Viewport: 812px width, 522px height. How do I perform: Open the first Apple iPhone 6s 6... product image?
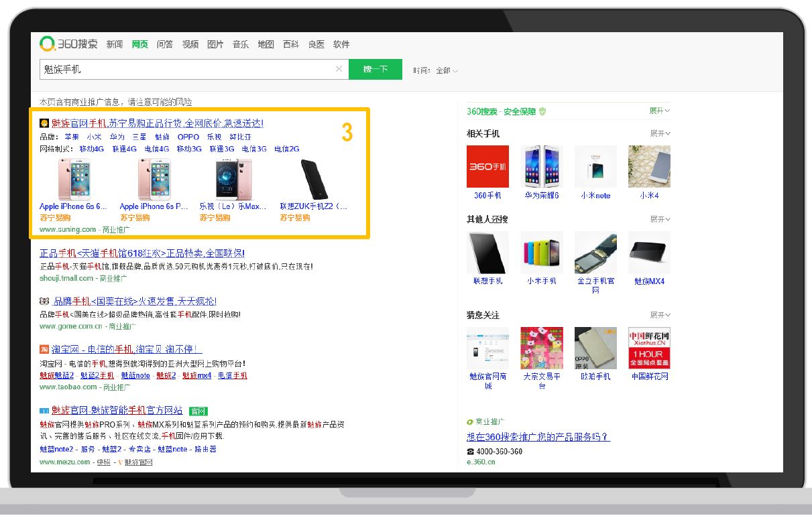pos(74,180)
